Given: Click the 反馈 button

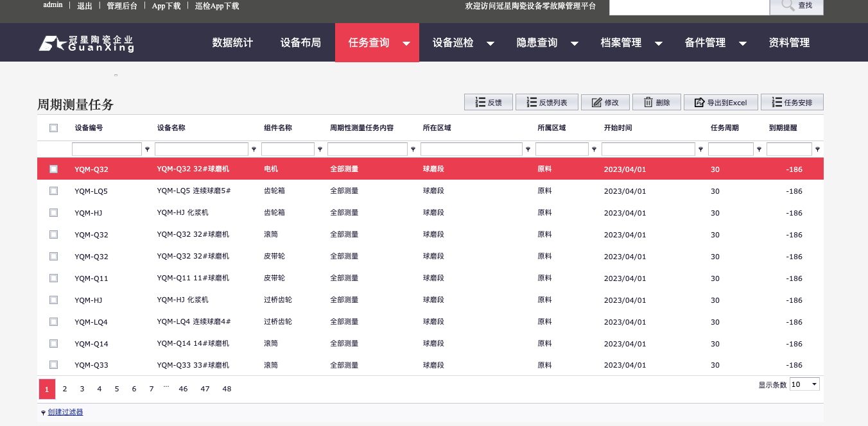Looking at the screenshot, I should coord(488,102).
